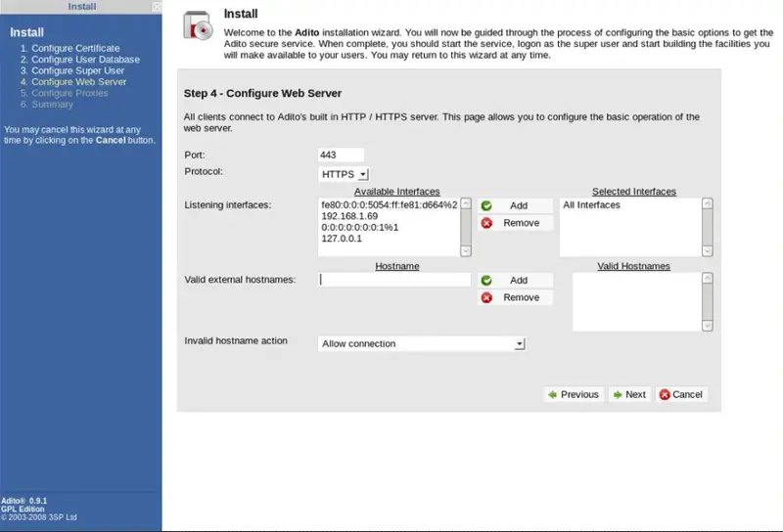Screen dimensions: 783x532
Task: Go back with the Previous button
Action: 574,394
